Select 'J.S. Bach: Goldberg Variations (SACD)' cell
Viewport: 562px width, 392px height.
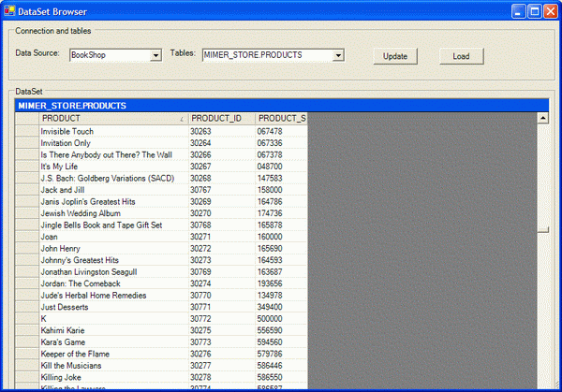coord(113,178)
